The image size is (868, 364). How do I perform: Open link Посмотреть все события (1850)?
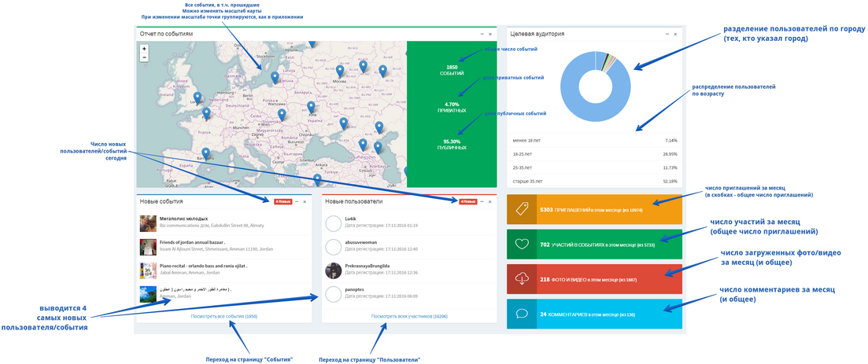[223, 316]
